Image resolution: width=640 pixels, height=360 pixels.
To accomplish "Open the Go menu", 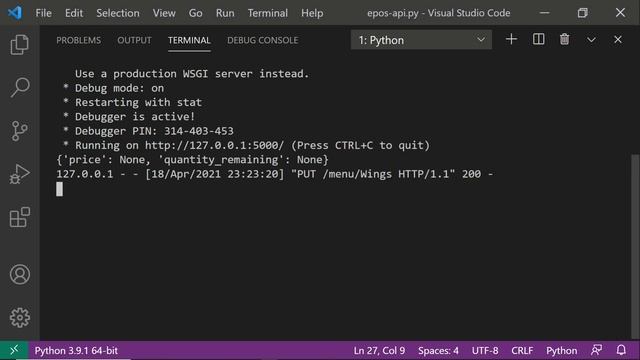I will 196,13.
